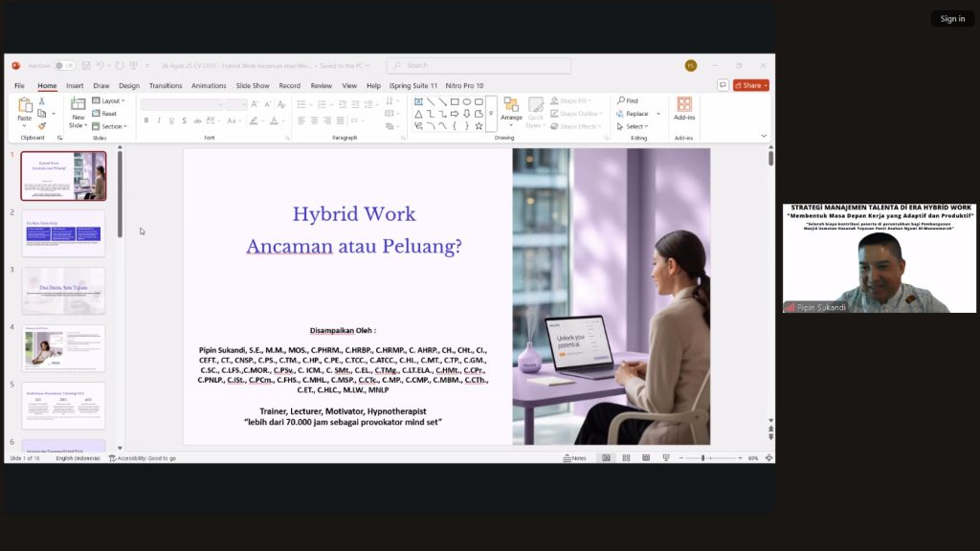
Task: Click the zoom slider in status bar
Action: click(x=703, y=458)
